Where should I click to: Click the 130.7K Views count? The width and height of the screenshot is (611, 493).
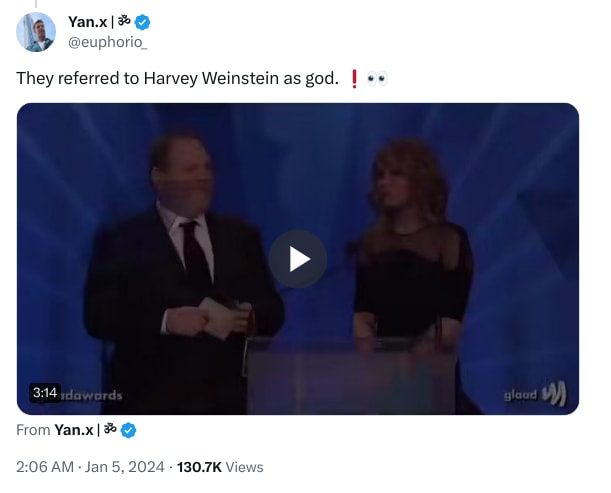coord(219,467)
